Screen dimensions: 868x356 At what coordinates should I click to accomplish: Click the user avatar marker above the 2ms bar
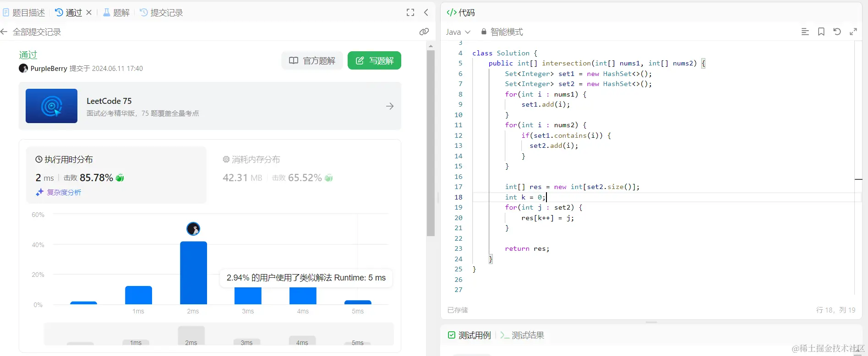click(193, 228)
